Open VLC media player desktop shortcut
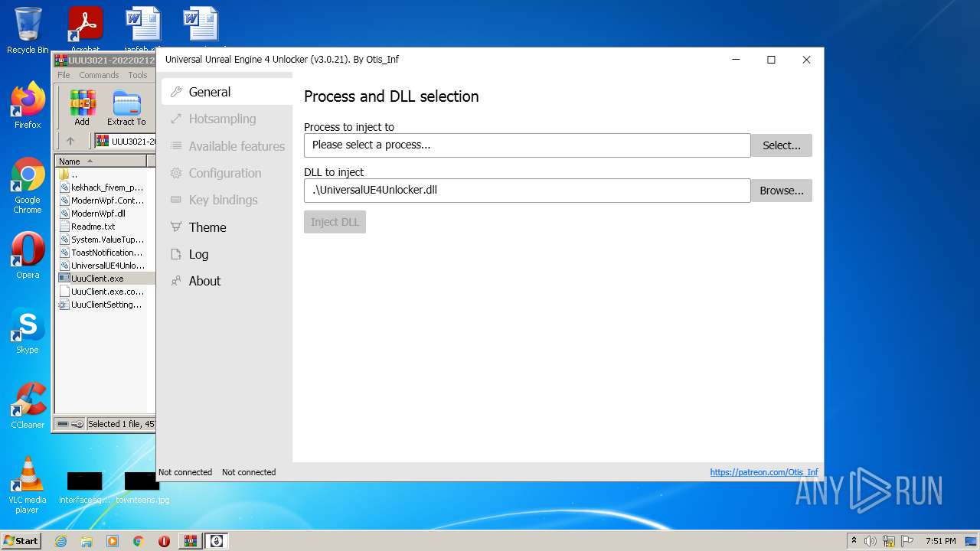This screenshot has width=980, height=551. pyautogui.click(x=28, y=485)
